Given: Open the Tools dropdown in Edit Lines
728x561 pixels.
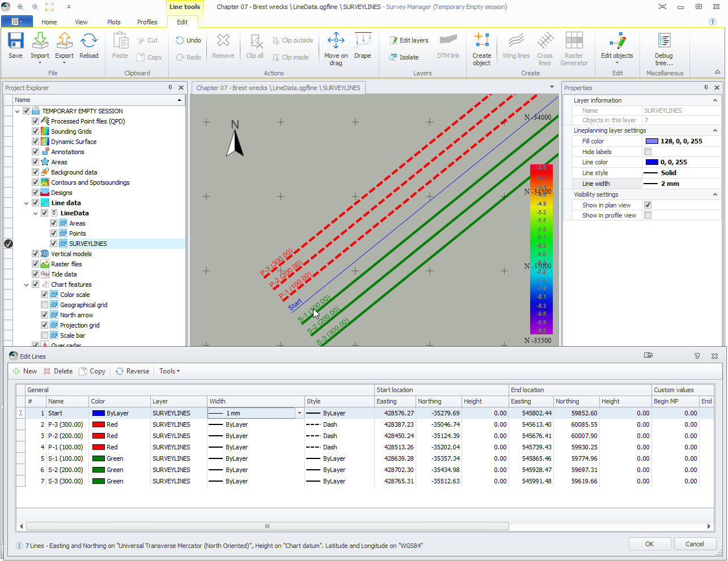Looking at the screenshot, I should (169, 371).
